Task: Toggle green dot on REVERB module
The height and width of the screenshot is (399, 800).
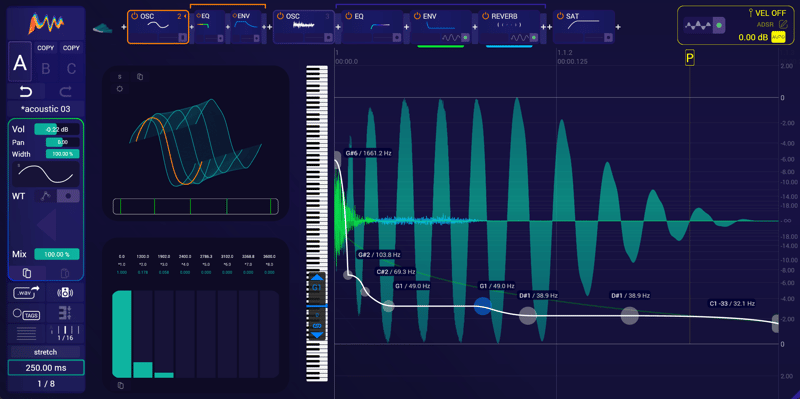Action: coord(533,37)
